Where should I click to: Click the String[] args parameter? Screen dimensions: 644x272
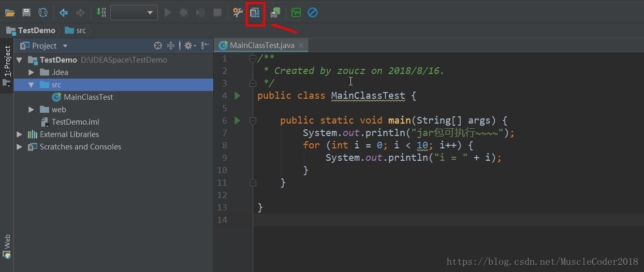coord(453,120)
